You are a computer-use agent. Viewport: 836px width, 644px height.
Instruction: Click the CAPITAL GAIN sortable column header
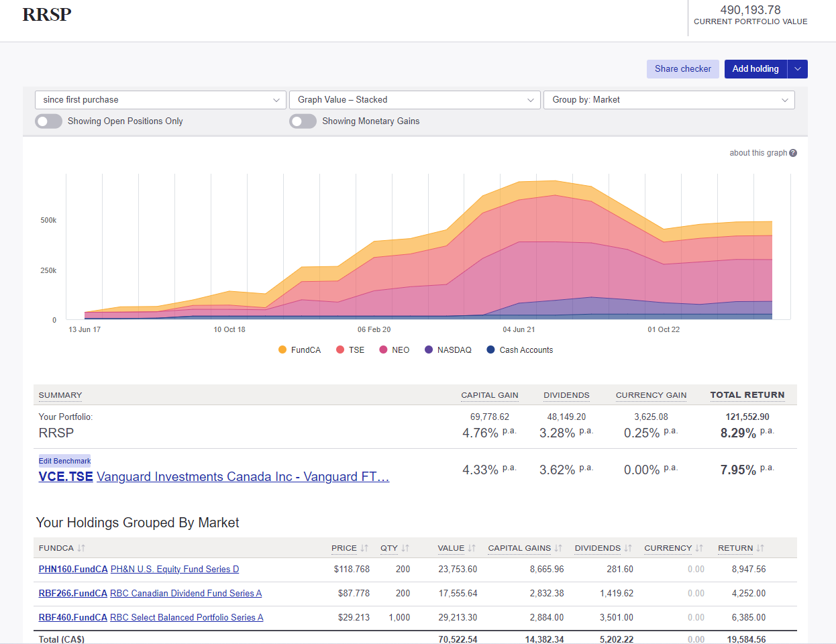click(489, 395)
